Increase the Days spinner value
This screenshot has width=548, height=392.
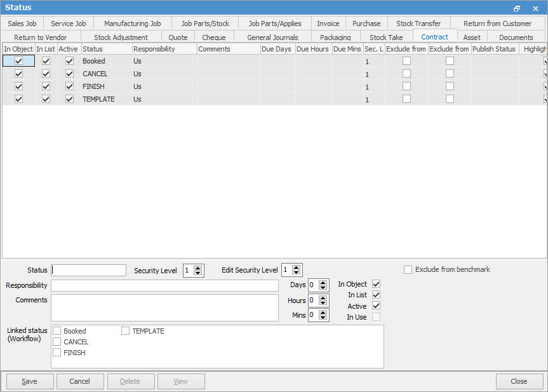coord(323,282)
